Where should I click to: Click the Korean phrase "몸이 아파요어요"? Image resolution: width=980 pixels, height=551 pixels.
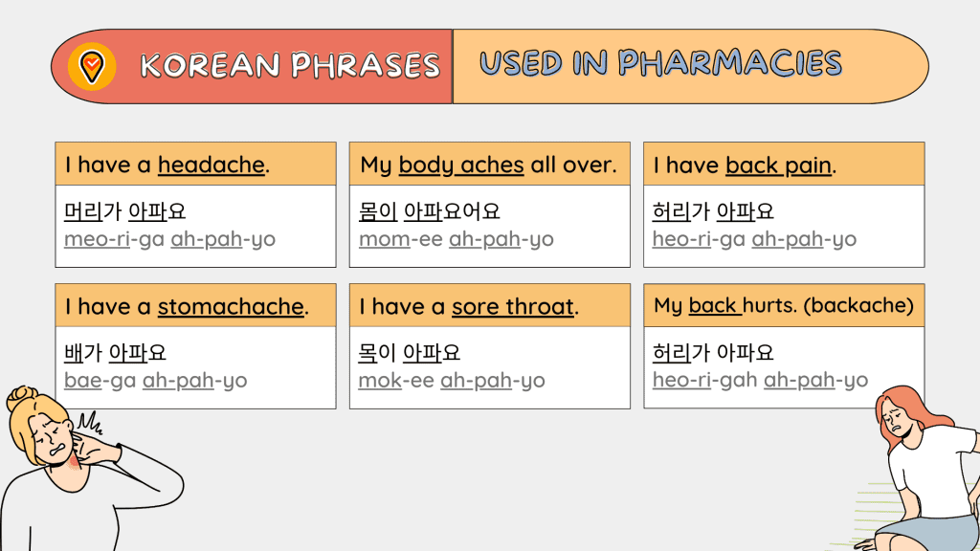click(430, 212)
